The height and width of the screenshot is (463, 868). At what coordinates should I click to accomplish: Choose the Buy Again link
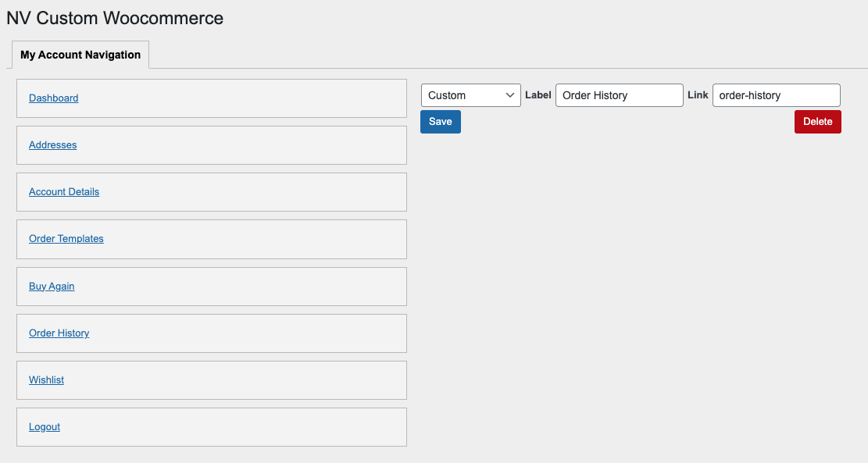52,287
